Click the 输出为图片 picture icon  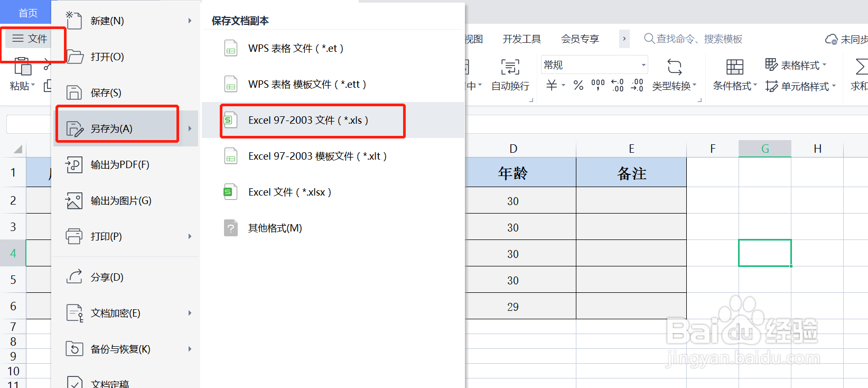[x=73, y=201]
